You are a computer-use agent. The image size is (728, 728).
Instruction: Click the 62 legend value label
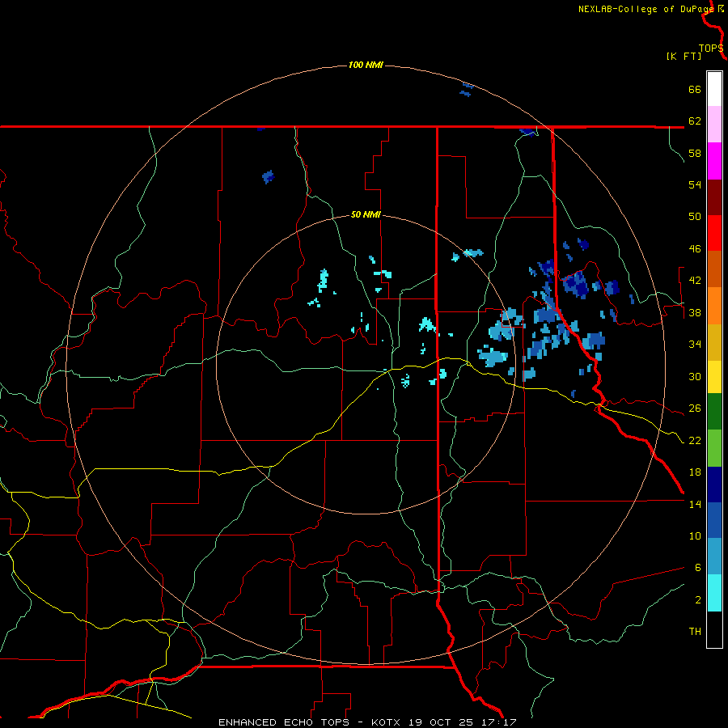pos(695,121)
